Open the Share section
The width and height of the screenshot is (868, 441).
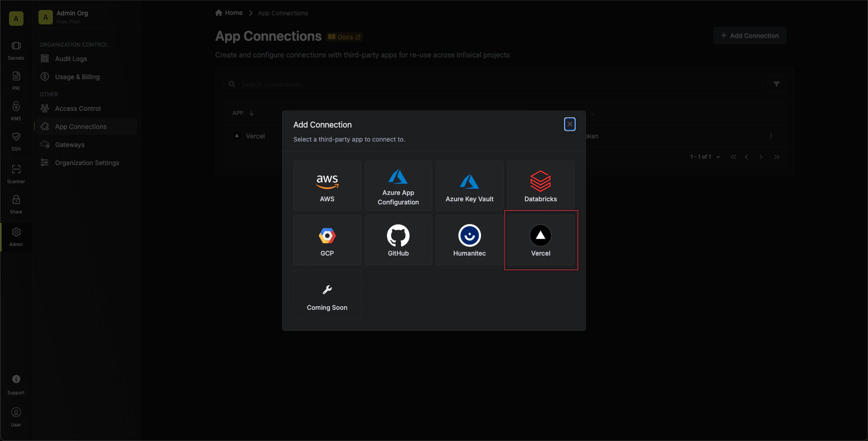pos(16,204)
